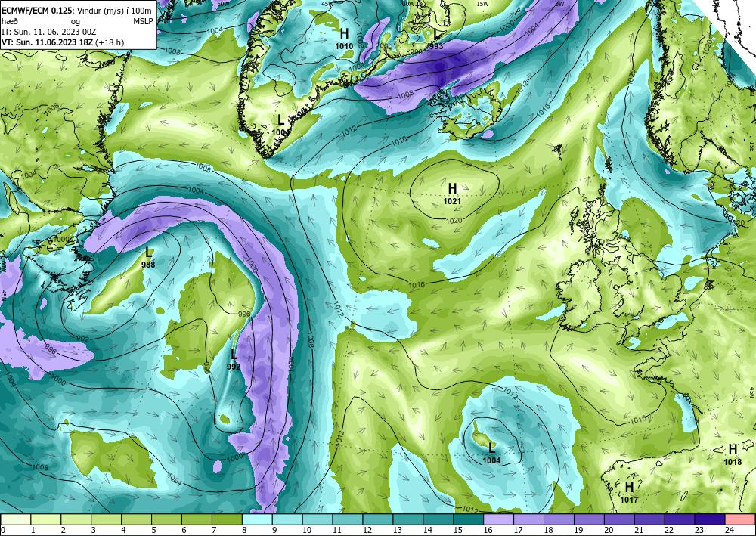Image resolution: width=756 pixels, height=536 pixels.
Task: Select the 4–5 m/s green legend swatch
Action: 136,519
